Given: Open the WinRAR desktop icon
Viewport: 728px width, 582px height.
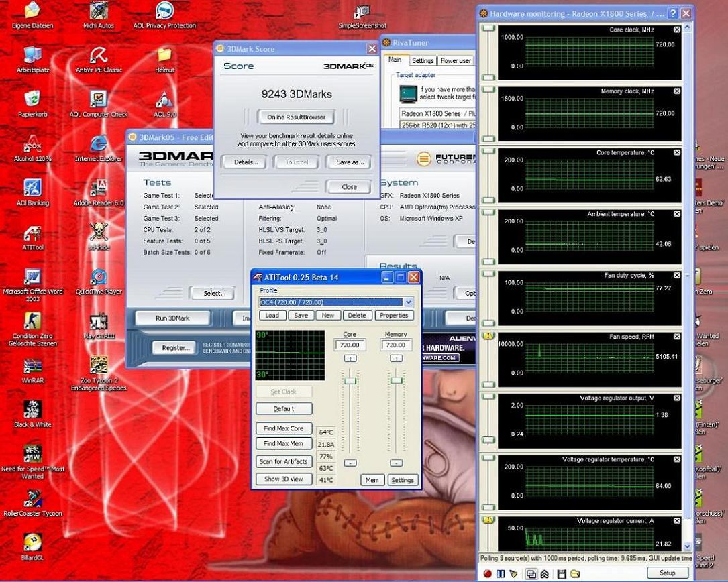Looking at the screenshot, I should click(32, 371).
